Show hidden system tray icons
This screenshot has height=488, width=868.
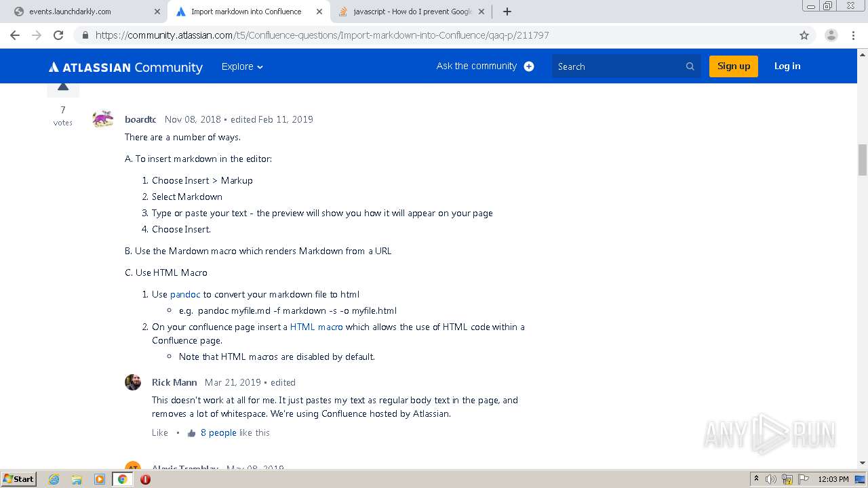tap(756, 479)
